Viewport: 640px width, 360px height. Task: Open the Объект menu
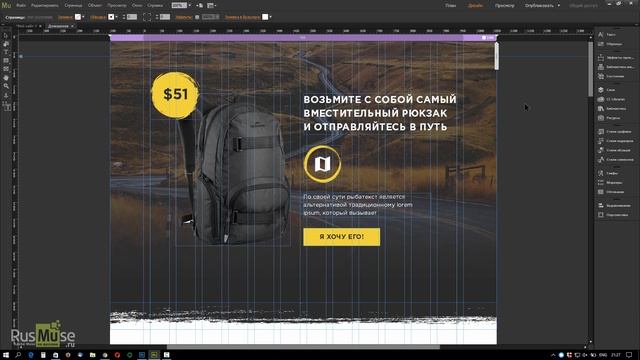pos(95,6)
